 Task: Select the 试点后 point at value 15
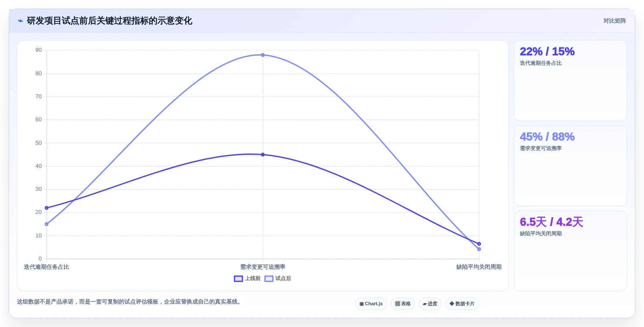click(47, 224)
